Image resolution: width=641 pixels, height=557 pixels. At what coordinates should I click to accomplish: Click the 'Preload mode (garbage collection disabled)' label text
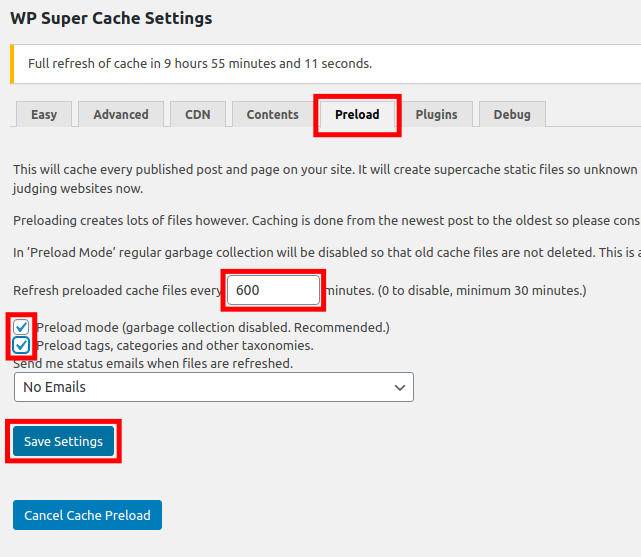(212, 327)
